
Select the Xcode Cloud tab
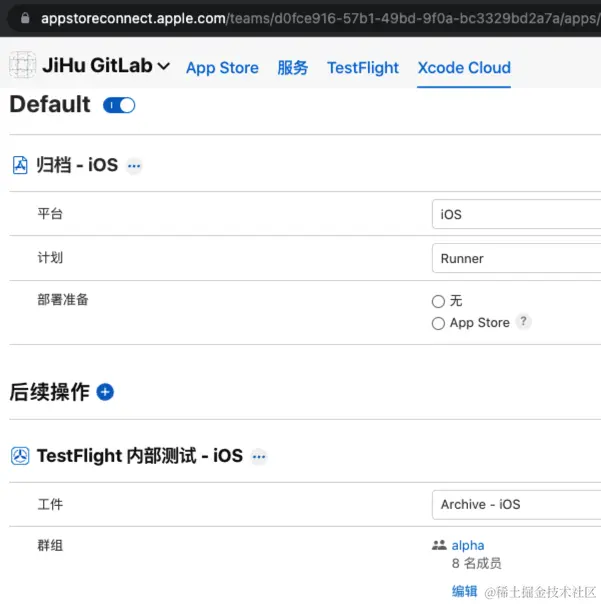click(x=464, y=68)
